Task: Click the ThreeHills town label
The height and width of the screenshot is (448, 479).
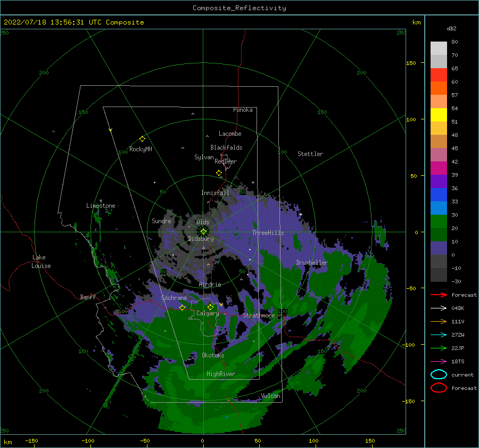Action: pos(268,233)
